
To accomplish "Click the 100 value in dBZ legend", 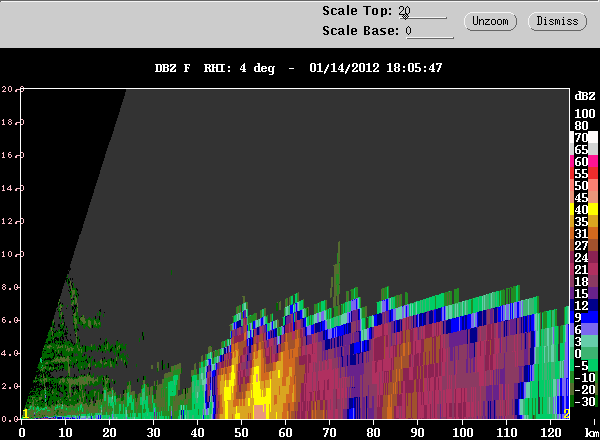I will (585, 114).
